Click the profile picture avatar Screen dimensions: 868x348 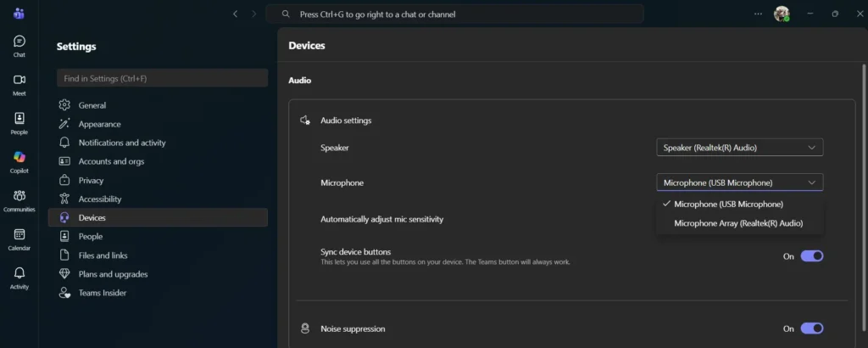[782, 14]
